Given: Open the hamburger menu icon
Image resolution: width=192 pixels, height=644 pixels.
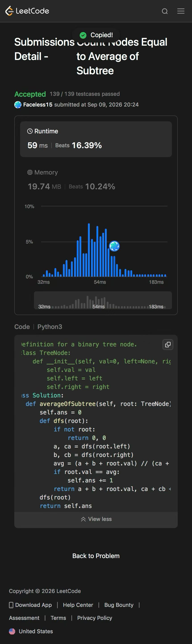Looking at the screenshot, I should click(x=181, y=11).
